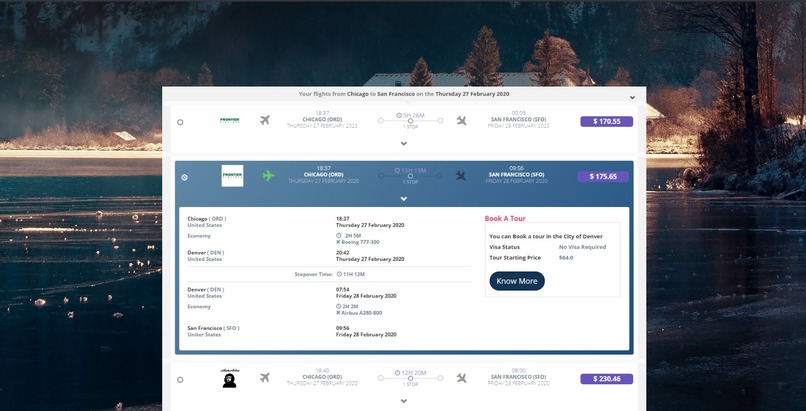Click the aircraft icon beside Boeing 777-300

[x=338, y=242]
